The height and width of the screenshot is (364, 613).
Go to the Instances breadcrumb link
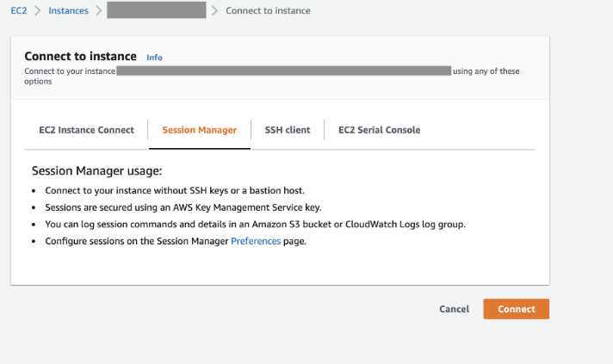click(68, 10)
